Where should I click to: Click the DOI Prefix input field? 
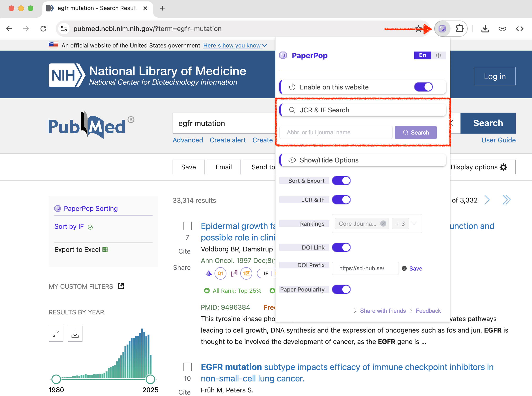pos(365,268)
